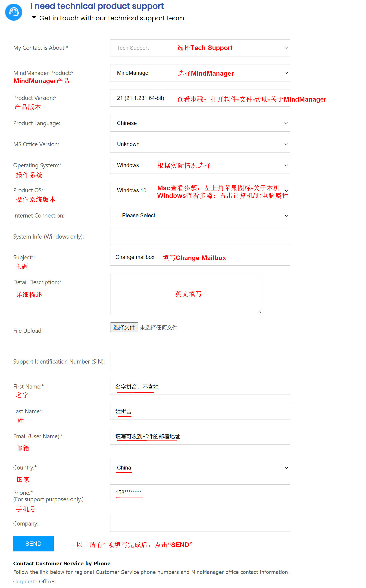Collapse the technical support section triangle
Screen dimensions: 366x588
[34, 17]
